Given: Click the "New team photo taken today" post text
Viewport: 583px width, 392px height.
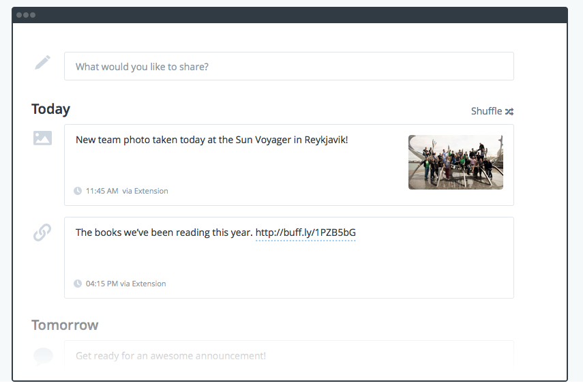Looking at the screenshot, I should tap(211, 140).
